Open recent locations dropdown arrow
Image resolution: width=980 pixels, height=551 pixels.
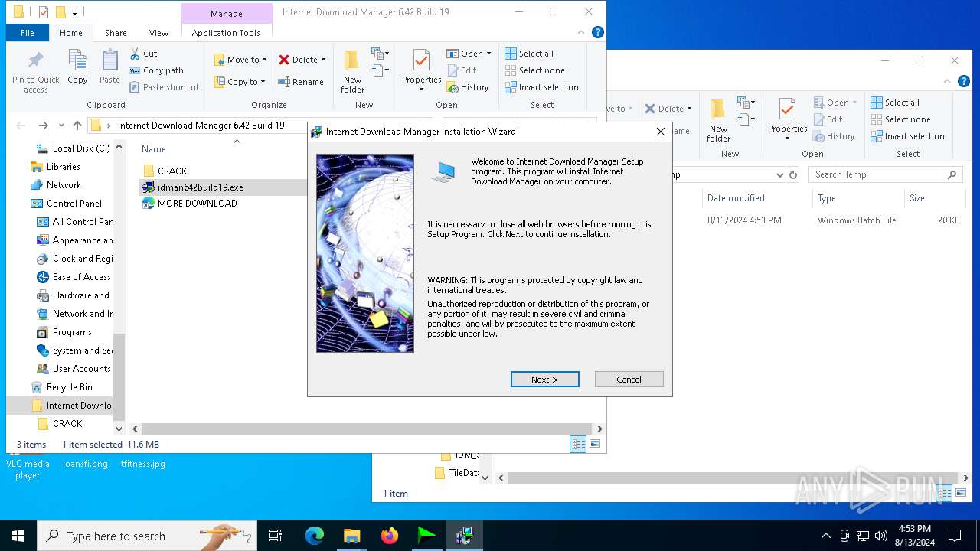tap(60, 126)
